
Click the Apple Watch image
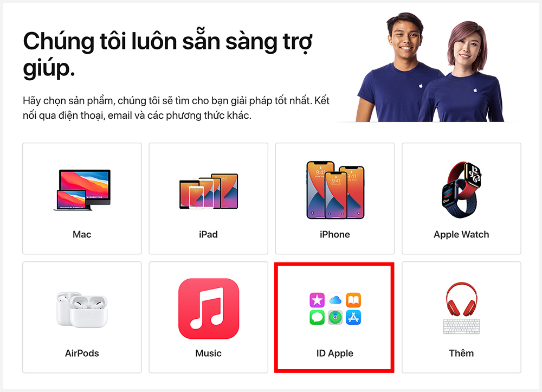(x=461, y=190)
